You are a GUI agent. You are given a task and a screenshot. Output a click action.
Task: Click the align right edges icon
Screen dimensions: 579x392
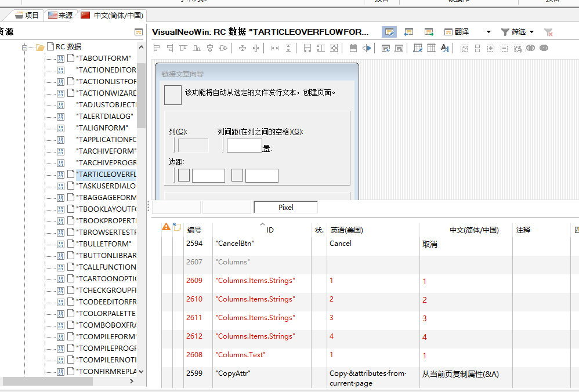coord(170,48)
